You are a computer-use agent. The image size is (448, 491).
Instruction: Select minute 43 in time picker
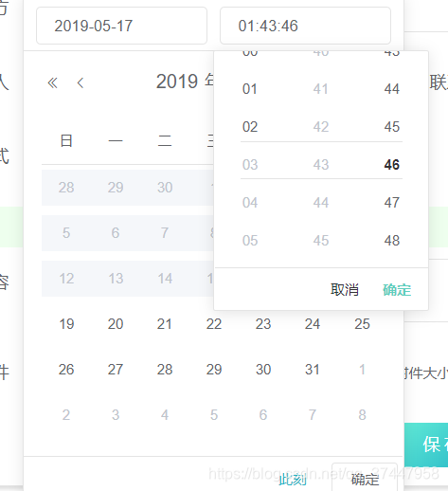coord(321,165)
